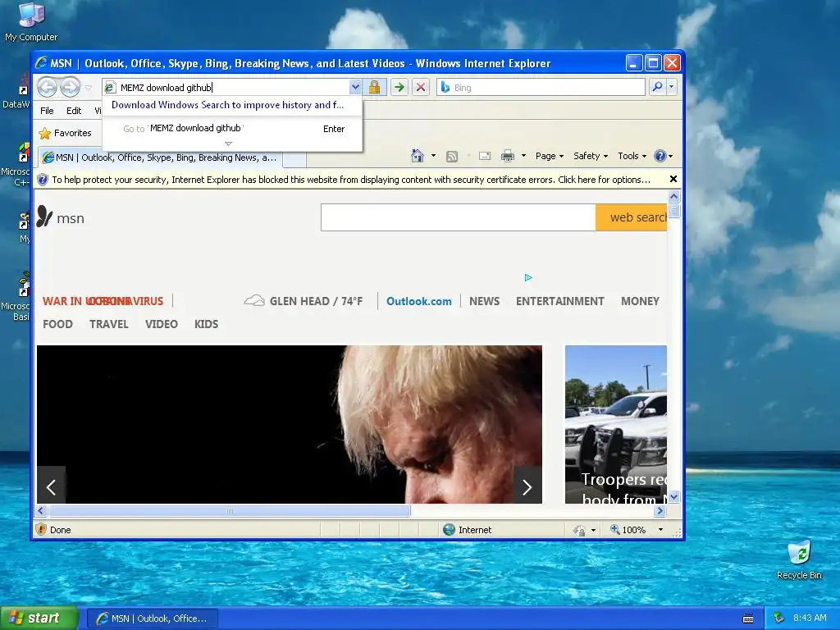The width and height of the screenshot is (840, 630).
Task: Click the msn logo
Action: pos(61,217)
